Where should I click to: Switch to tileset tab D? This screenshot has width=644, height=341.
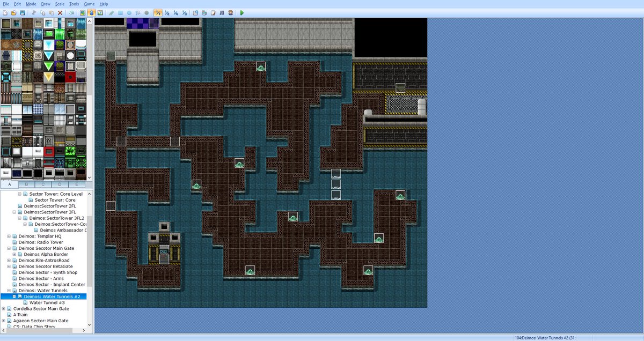pyautogui.click(x=60, y=184)
